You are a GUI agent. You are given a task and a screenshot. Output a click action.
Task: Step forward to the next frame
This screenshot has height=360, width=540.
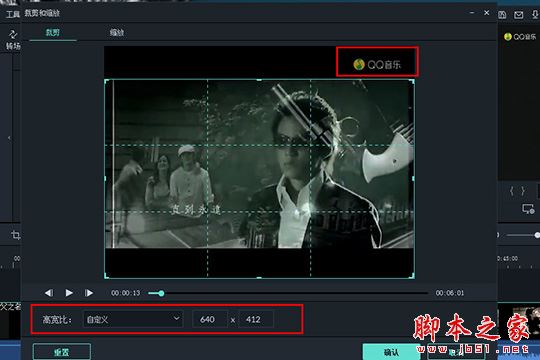tap(89, 293)
